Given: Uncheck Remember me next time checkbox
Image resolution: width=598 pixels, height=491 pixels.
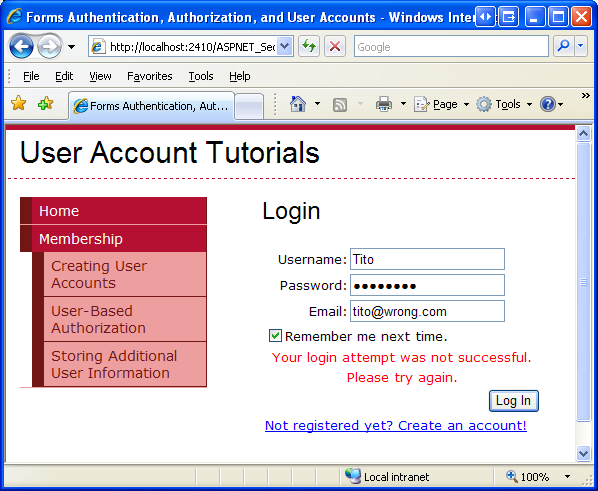Looking at the screenshot, I should [x=275, y=336].
